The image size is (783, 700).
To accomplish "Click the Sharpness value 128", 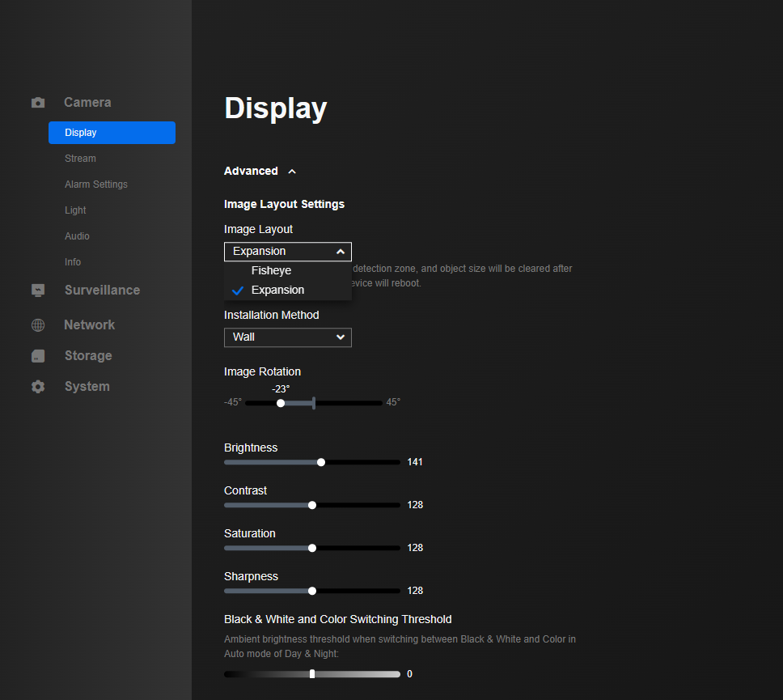I will 415,591.
